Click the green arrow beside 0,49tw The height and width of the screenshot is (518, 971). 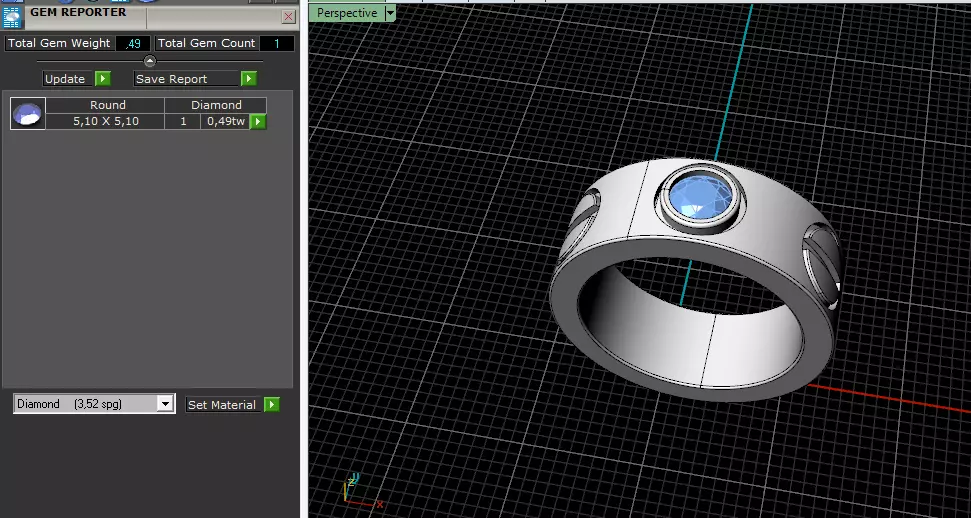(258, 121)
